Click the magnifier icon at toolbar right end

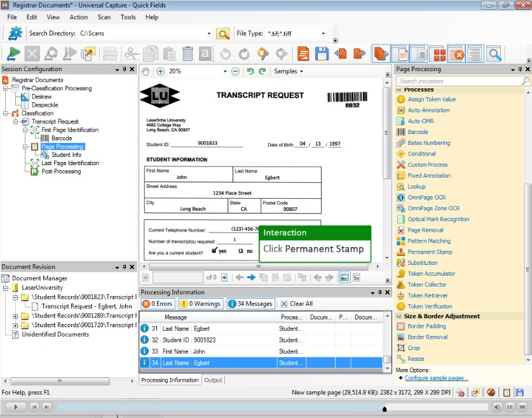494,53
